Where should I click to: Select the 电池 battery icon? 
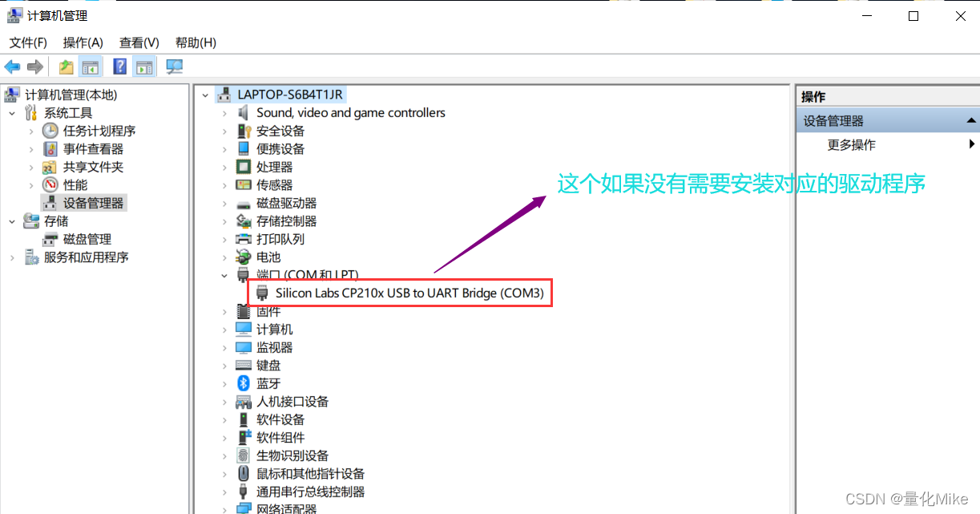coord(243,257)
